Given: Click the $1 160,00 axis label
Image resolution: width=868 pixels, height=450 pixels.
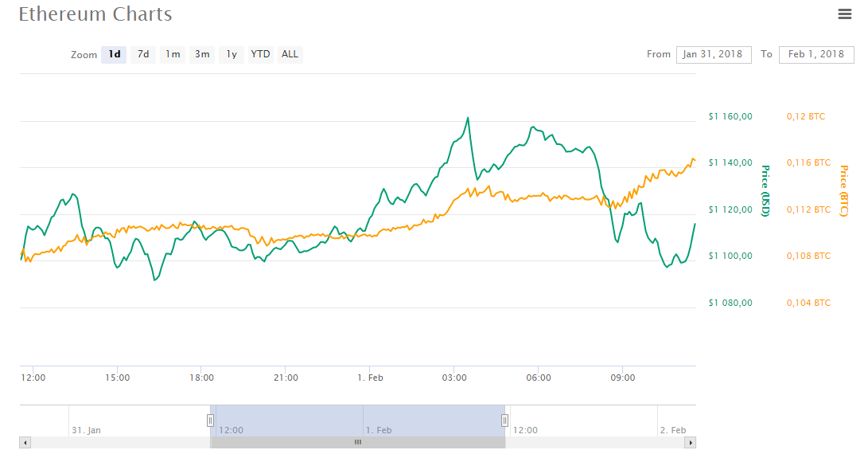Looking at the screenshot, I should point(730,116).
